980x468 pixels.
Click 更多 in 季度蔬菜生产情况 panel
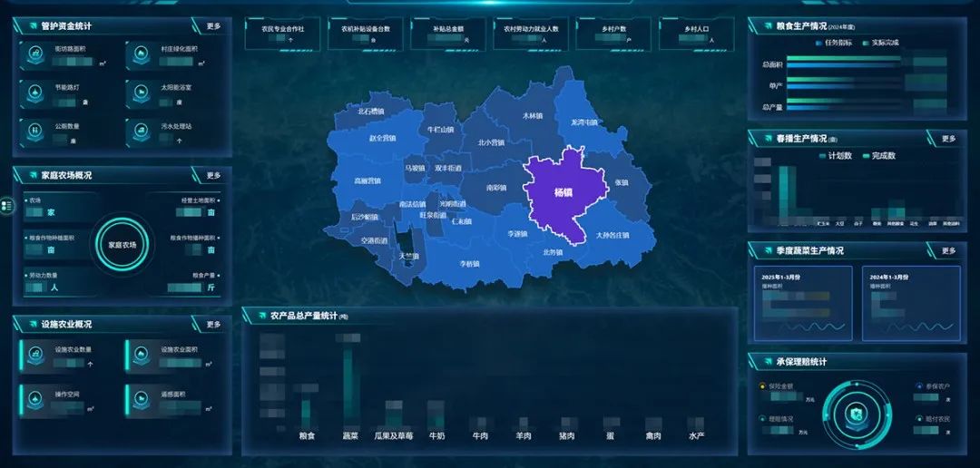point(948,250)
